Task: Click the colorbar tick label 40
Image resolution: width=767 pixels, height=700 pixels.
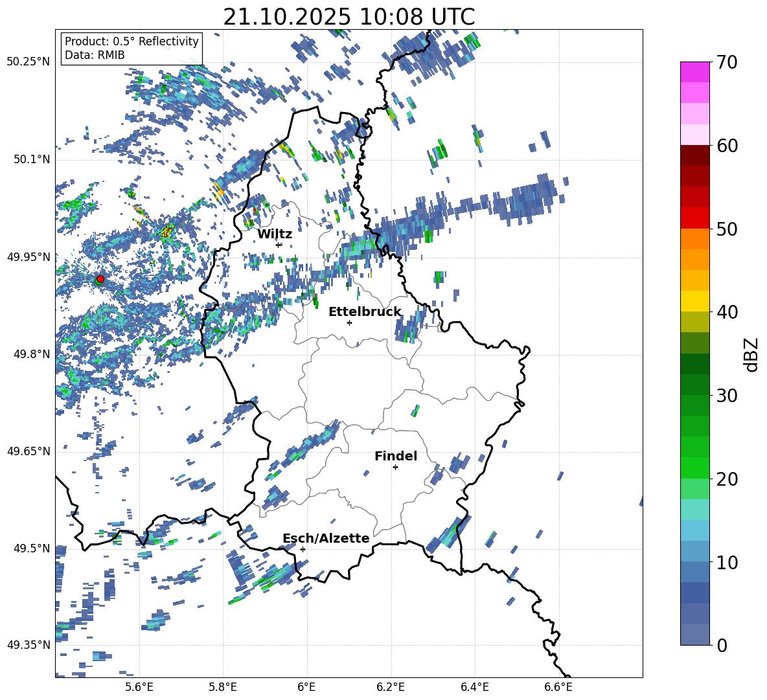Action: click(x=727, y=312)
